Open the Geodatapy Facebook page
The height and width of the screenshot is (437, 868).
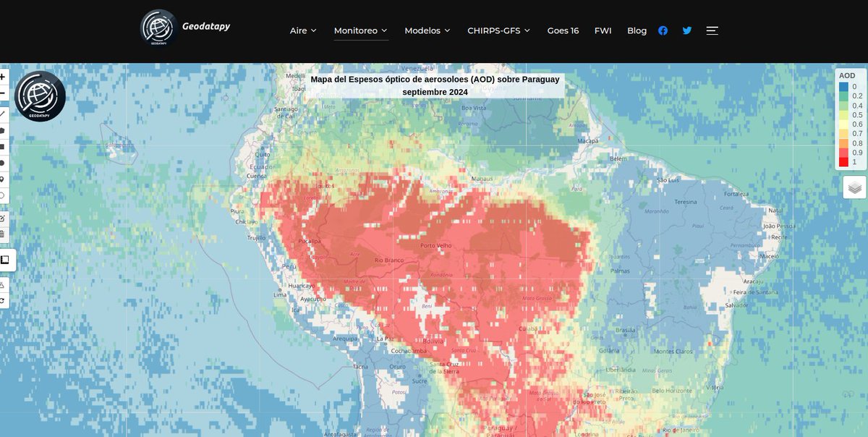[663, 30]
